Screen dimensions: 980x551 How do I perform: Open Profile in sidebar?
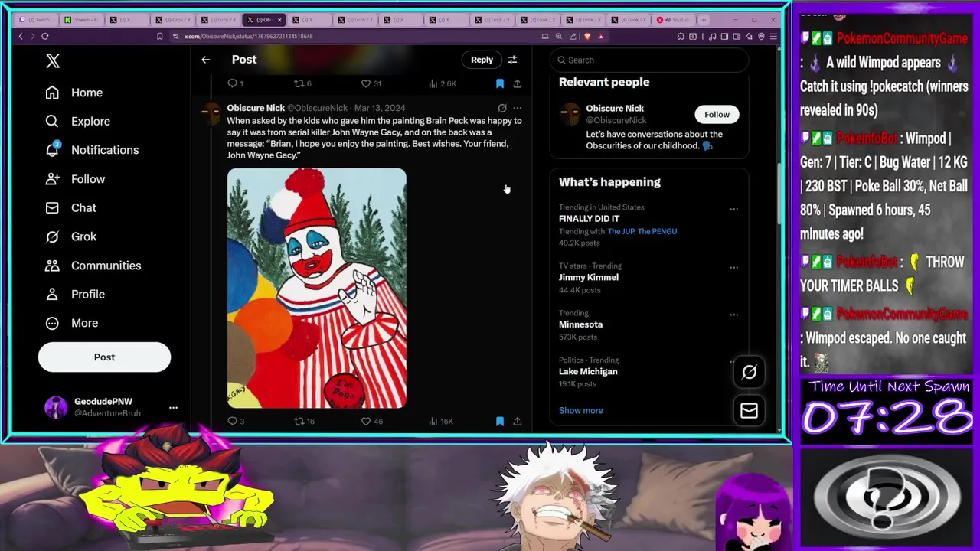click(75, 294)
